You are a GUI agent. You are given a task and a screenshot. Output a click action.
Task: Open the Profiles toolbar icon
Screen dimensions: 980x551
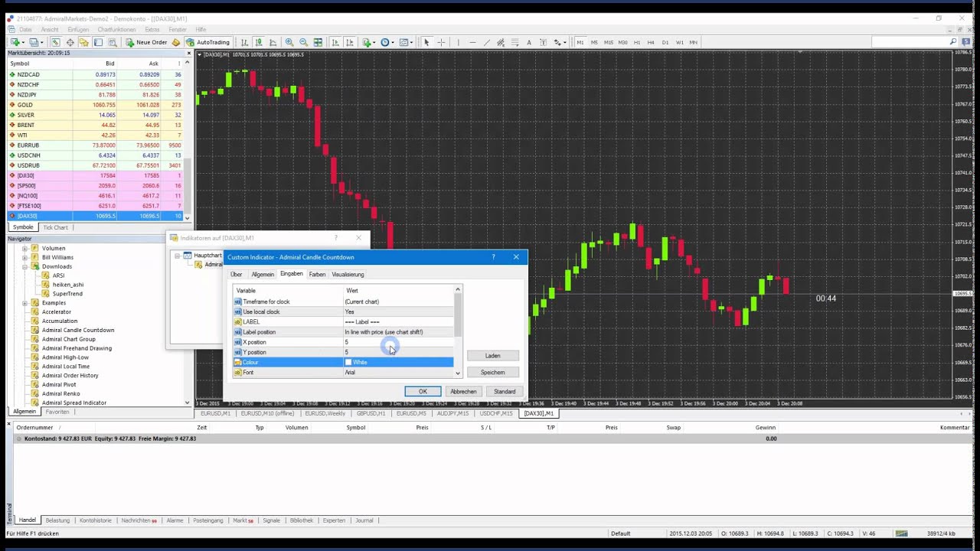point(36,42)
